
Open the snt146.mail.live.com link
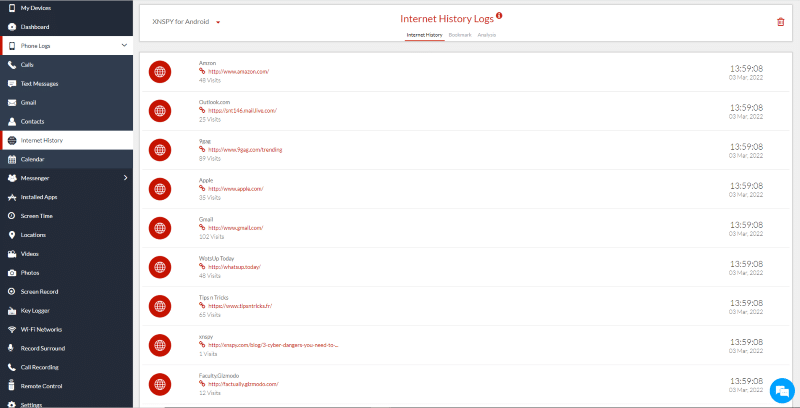pos(242,111)
